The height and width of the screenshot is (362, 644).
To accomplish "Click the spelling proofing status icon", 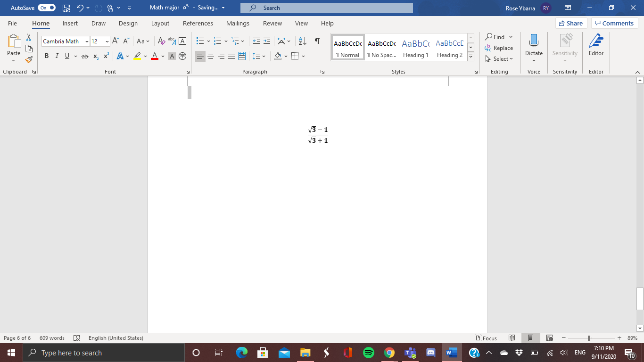I will point(77,338).
